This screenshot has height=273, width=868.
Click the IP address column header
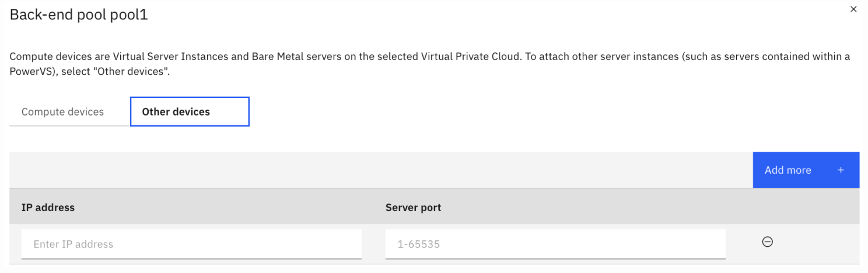pyautogui.click(x=48, y=207)
